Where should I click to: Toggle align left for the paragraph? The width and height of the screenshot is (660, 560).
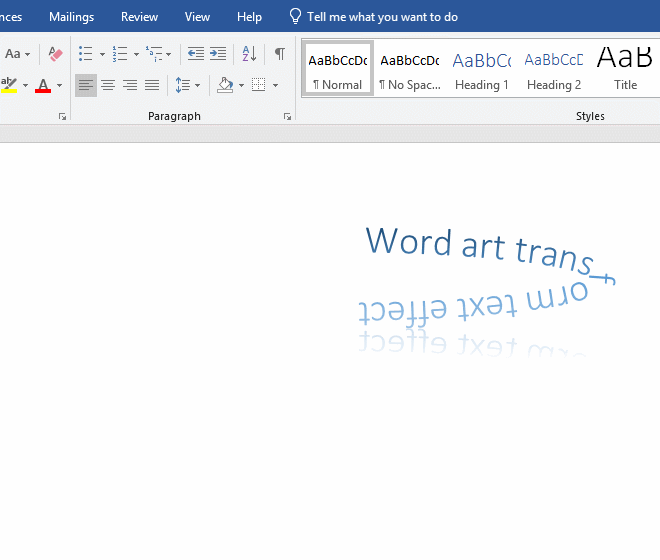pos(86,85)
